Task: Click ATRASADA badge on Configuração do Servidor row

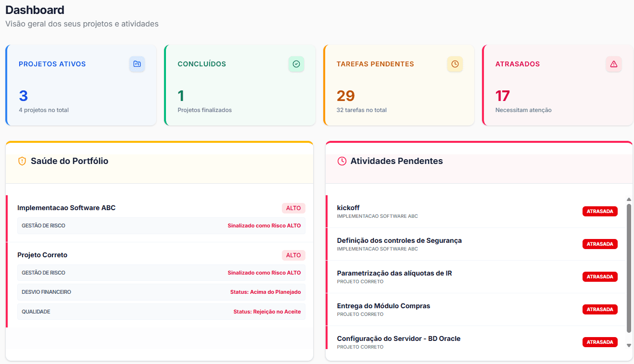Action: pos(600,342)
